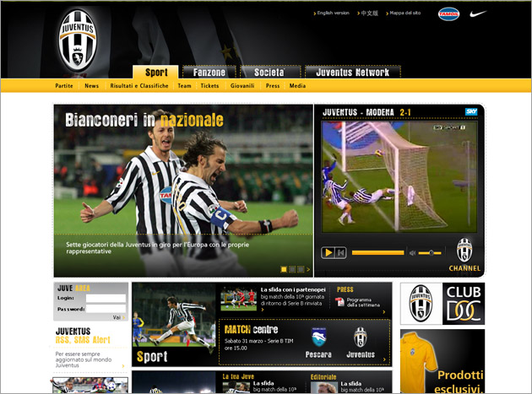Image resolution: width=532 pixels, height=394 pixels.
Task: Open the Sport player photo tile
Action: point(174,325)
